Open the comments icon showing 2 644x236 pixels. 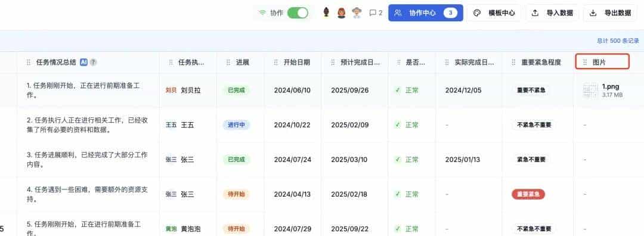coord(376,13)
